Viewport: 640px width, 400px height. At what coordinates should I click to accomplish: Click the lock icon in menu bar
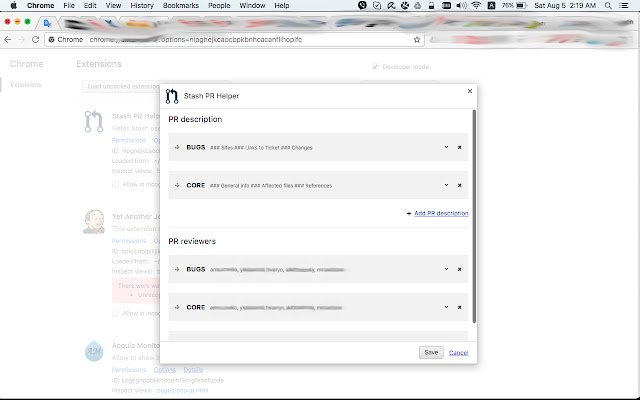pyautogui.click(x=431, y=5)
